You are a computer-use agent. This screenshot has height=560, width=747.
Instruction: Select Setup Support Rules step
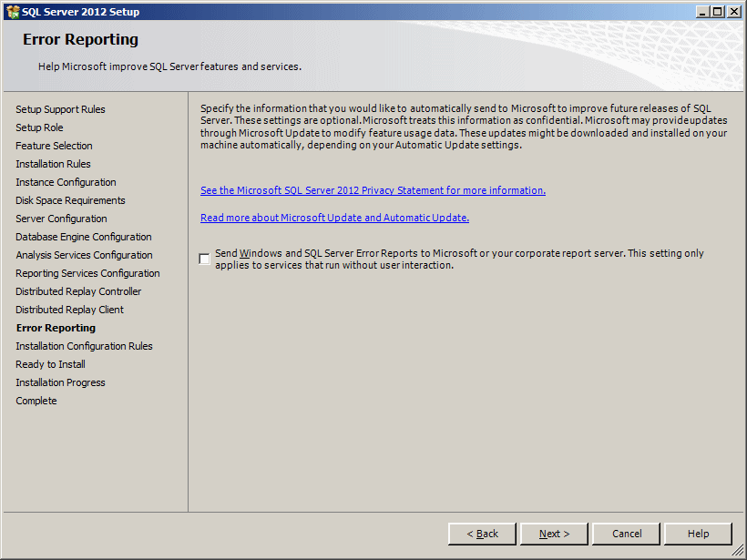pos(60,109)
